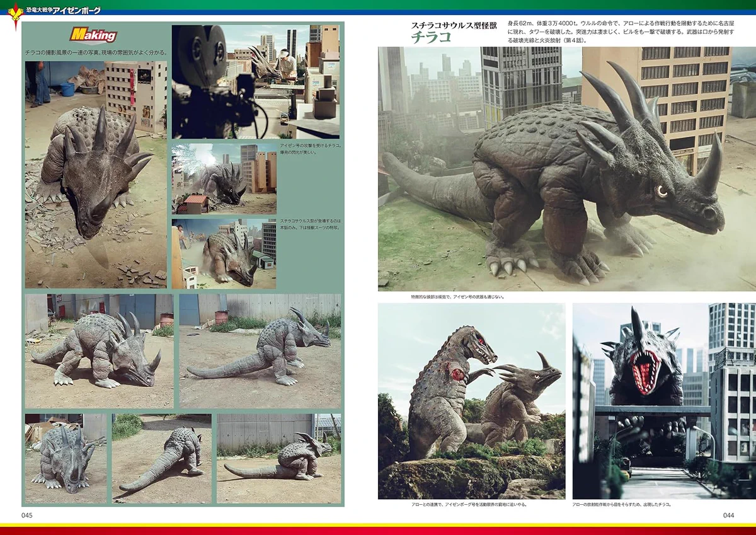Click page number 044
Screen dimensions: 756x535
coord(728,515)
